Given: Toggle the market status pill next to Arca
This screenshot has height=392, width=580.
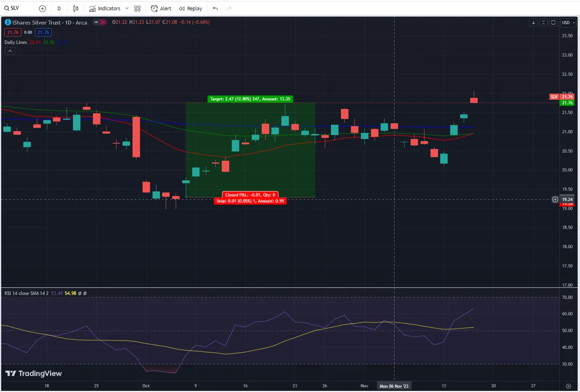Looking at the screenshot, I should (x=99, y=22).
